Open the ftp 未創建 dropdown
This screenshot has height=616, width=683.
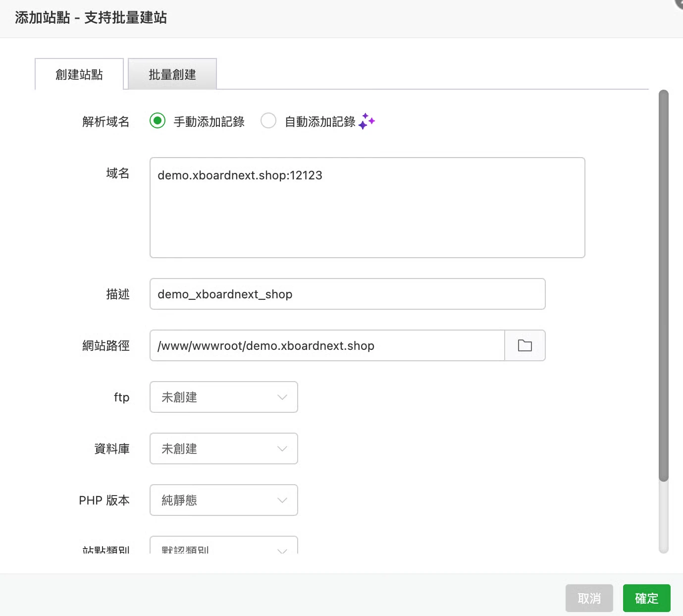223,397
